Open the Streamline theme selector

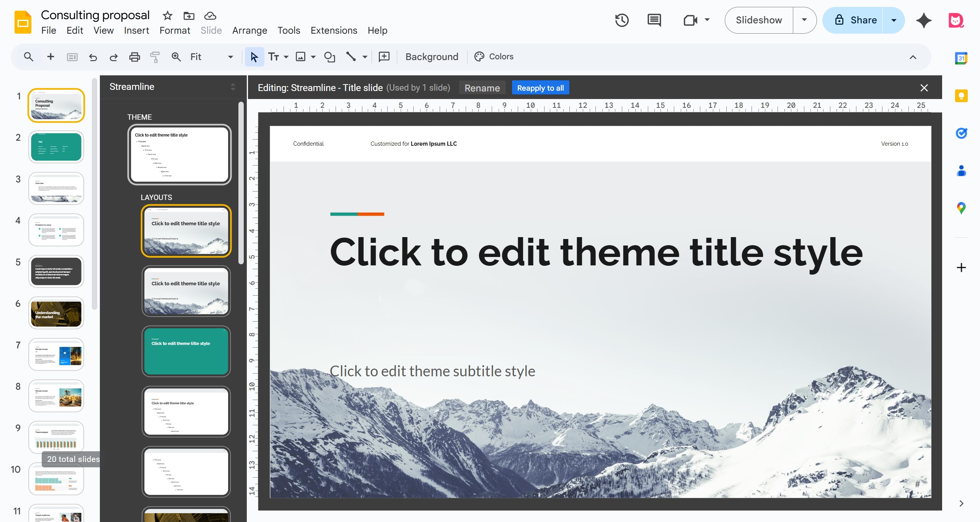point(173,87)
